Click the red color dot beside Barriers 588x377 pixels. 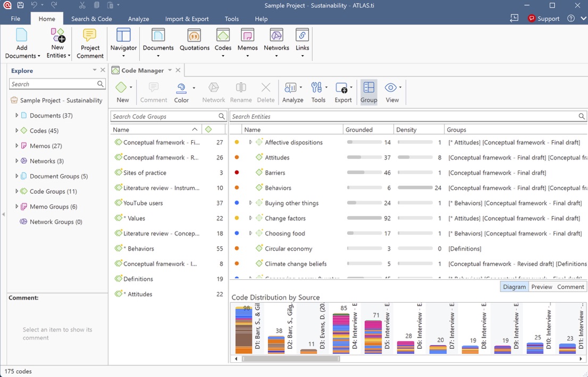click(x=237, y=173)
